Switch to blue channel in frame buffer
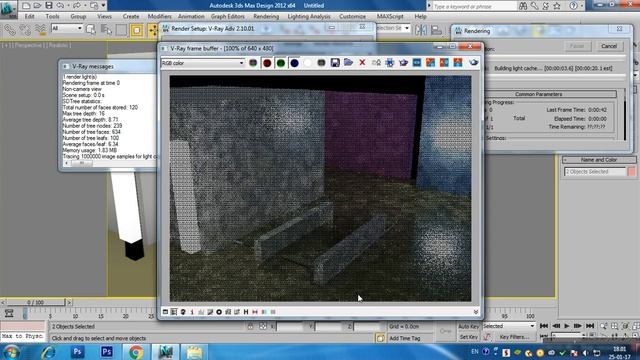This screenshot has width=640, height=360. [294, 63]
